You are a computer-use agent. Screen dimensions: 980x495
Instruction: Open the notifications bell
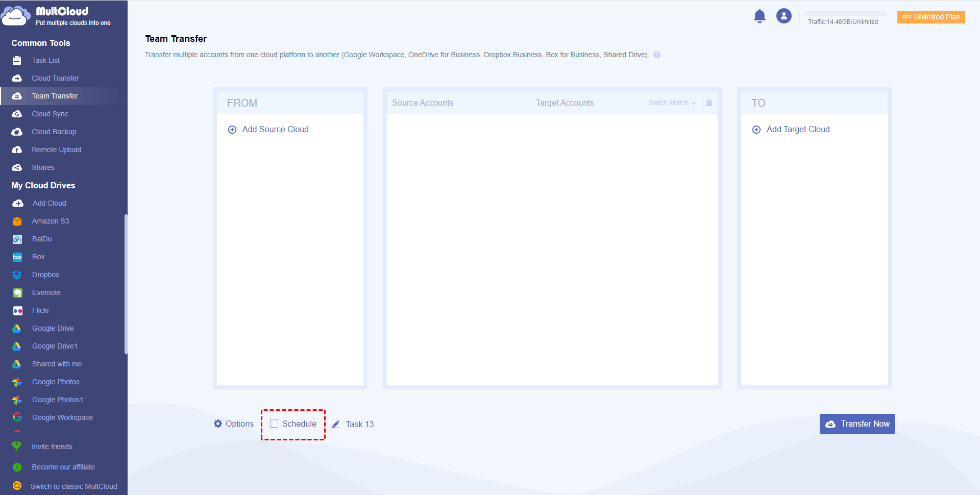759,16
